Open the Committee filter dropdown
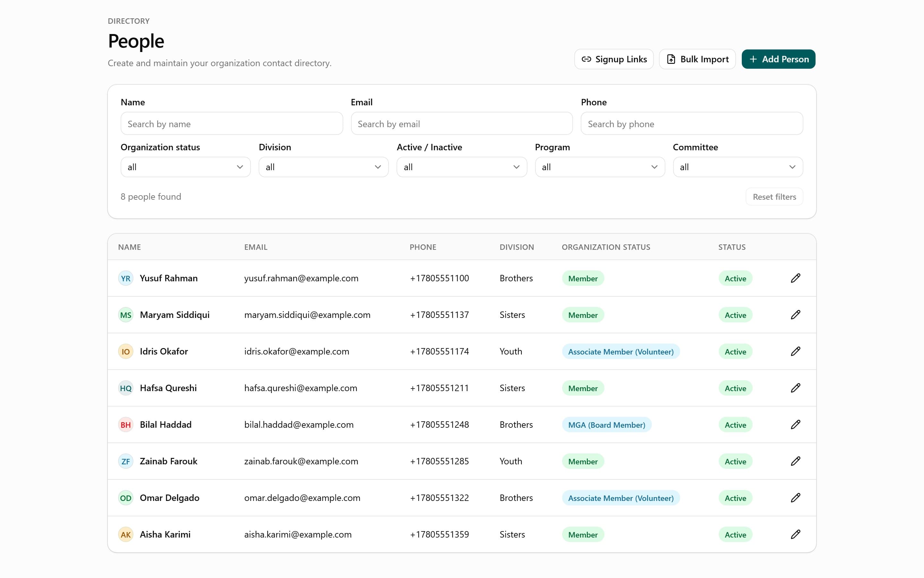The width and height of the screenshot is (924, 578). 738,167
